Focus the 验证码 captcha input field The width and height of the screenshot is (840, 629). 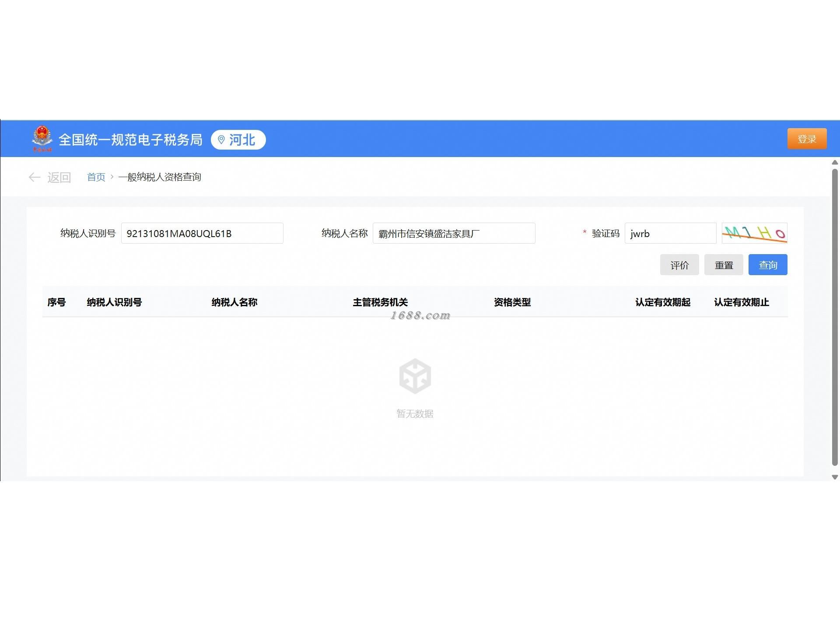point(670,233)
